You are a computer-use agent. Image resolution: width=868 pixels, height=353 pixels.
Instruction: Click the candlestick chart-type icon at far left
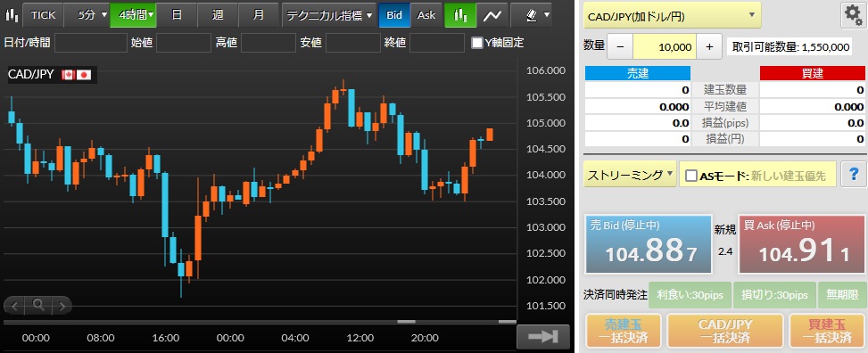[11, 15]
